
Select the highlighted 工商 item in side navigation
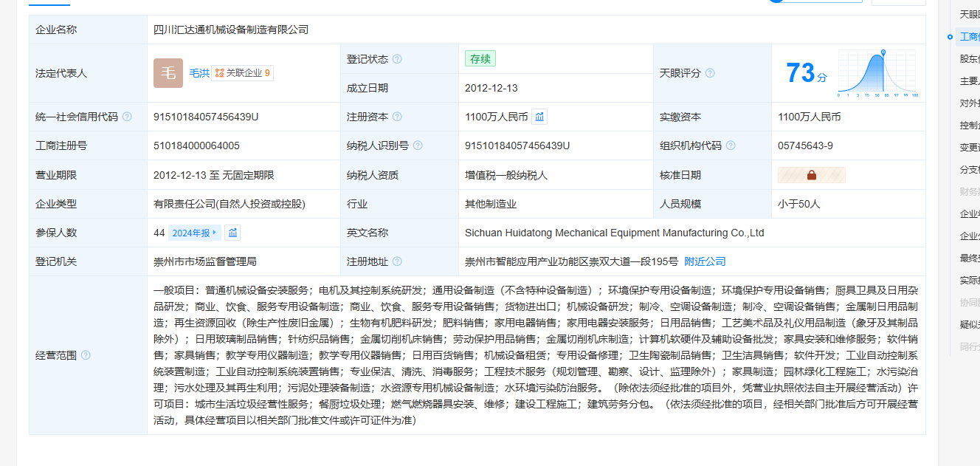click(968, 36)
